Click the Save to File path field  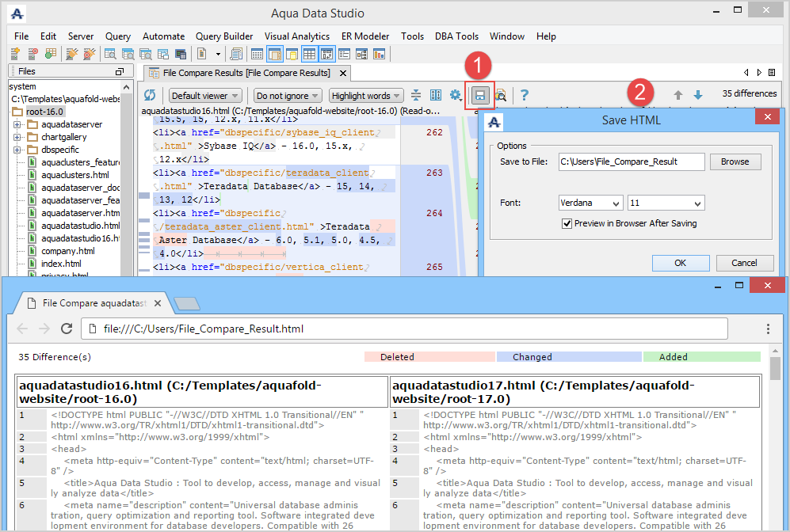pyautogui.click(x=631, y=161)
